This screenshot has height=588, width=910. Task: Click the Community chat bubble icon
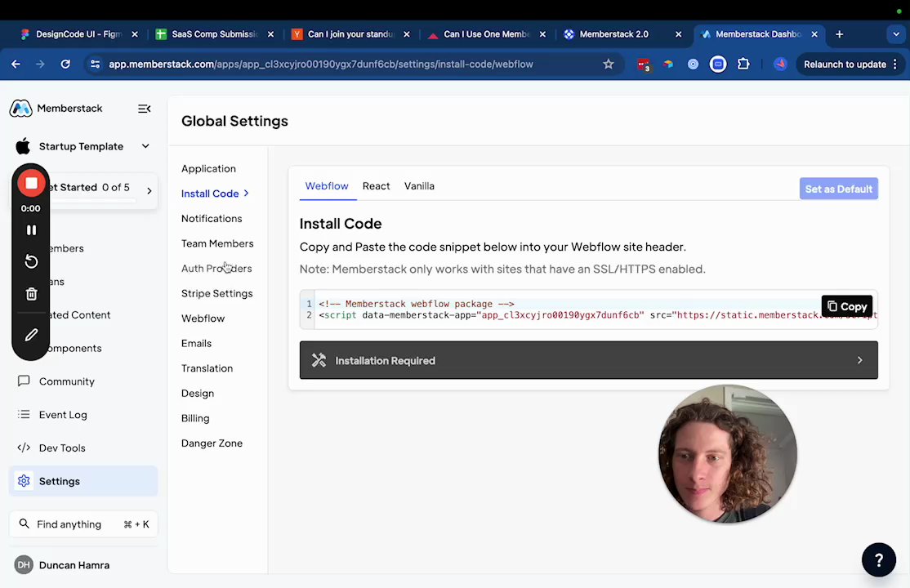24,381
